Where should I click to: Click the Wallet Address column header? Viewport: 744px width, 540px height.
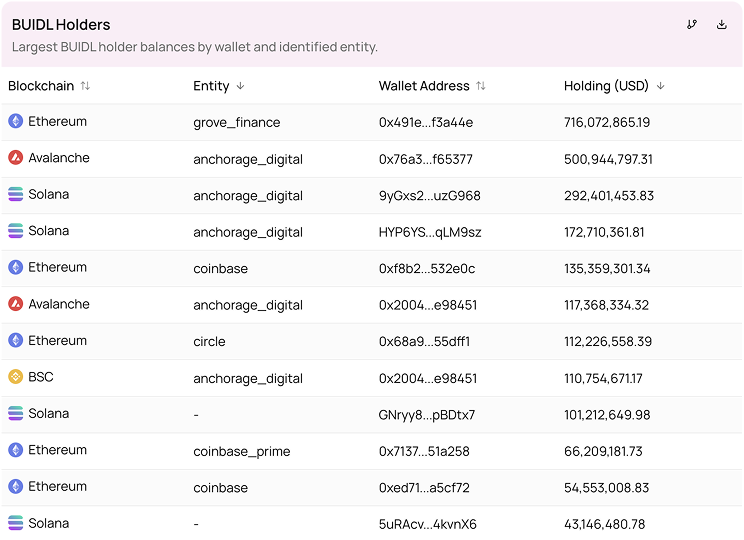424,86
